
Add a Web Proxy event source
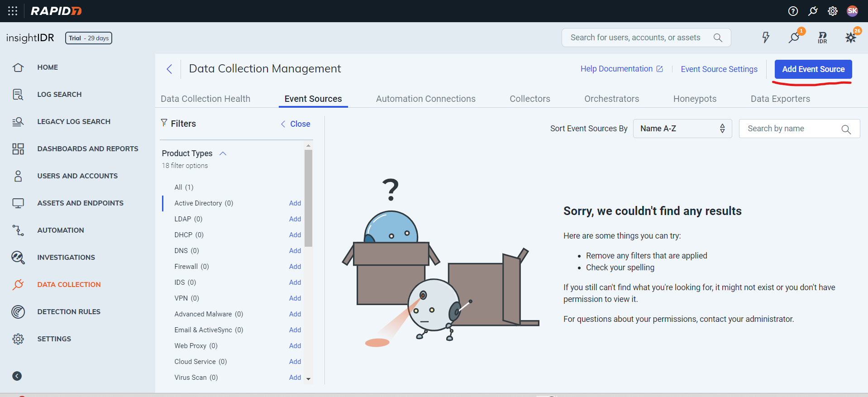pos(295,346)
